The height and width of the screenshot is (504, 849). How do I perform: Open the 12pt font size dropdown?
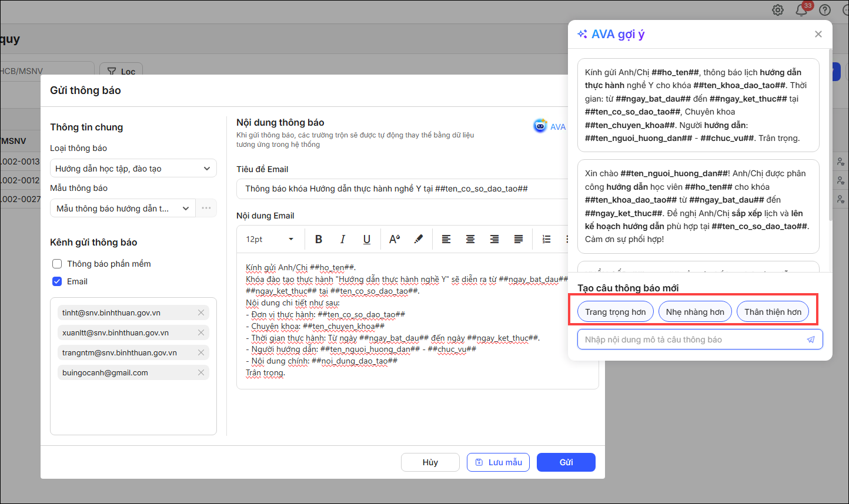270,239
